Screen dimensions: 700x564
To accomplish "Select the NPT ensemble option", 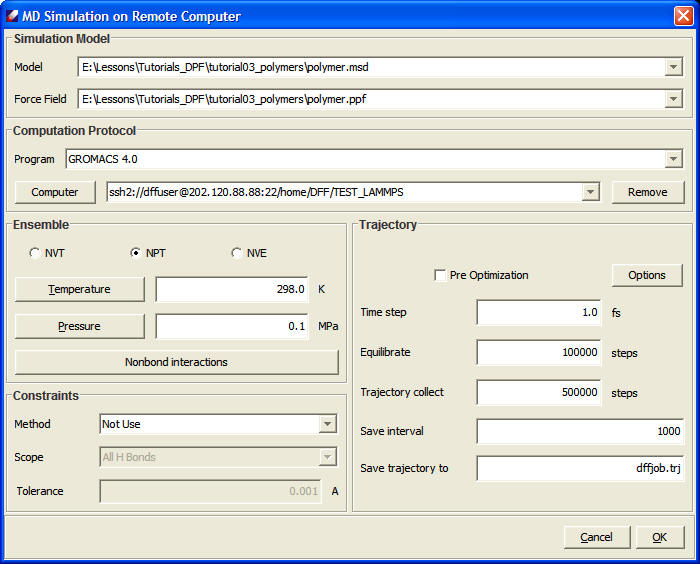I will pos(136,253).
